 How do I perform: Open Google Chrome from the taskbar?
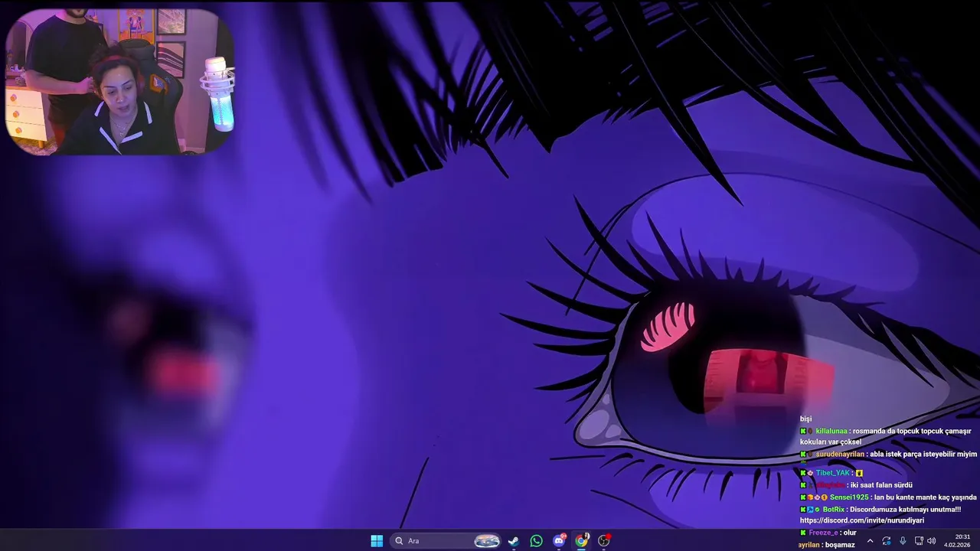point(582,540)
